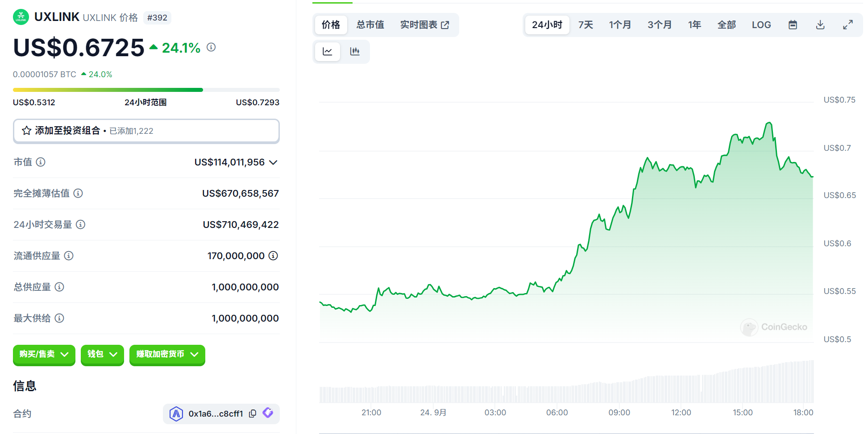Screen dimensions: 868x434
Task: Show info for 24小时交易量
Action: (x=80, y=225)
